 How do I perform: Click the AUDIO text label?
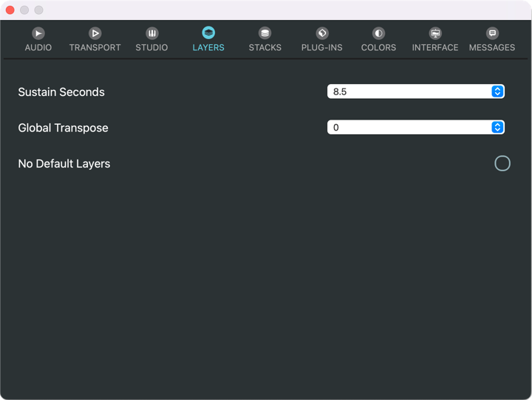pos(38,48)
